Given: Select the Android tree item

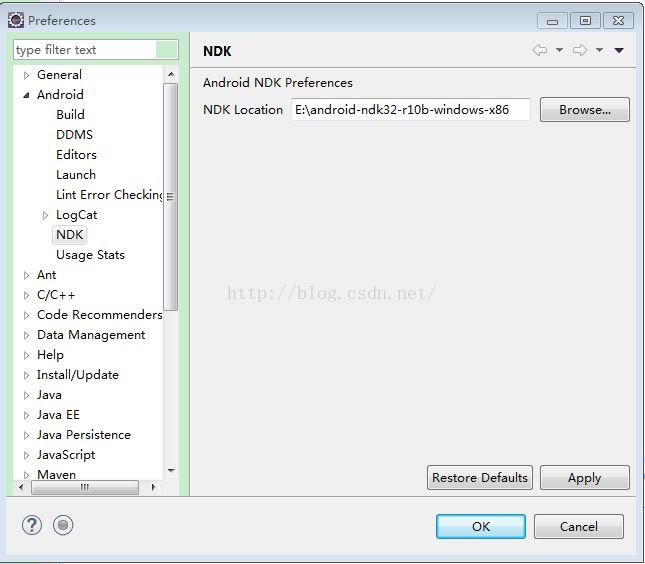Looking at the screenshot, I should 60,95.
